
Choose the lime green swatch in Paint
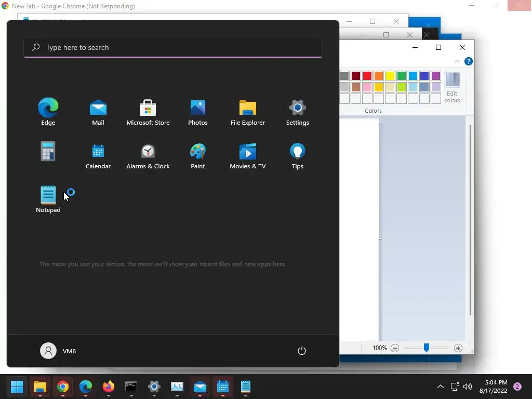[x=402, y=87]
